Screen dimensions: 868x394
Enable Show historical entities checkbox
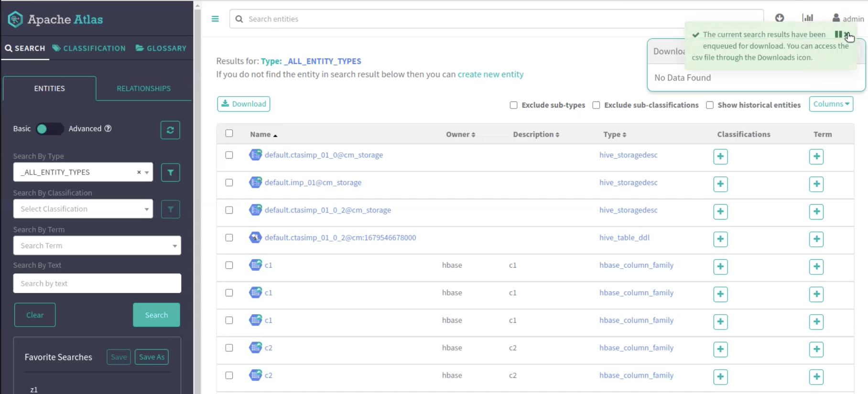tap(710, 105)
